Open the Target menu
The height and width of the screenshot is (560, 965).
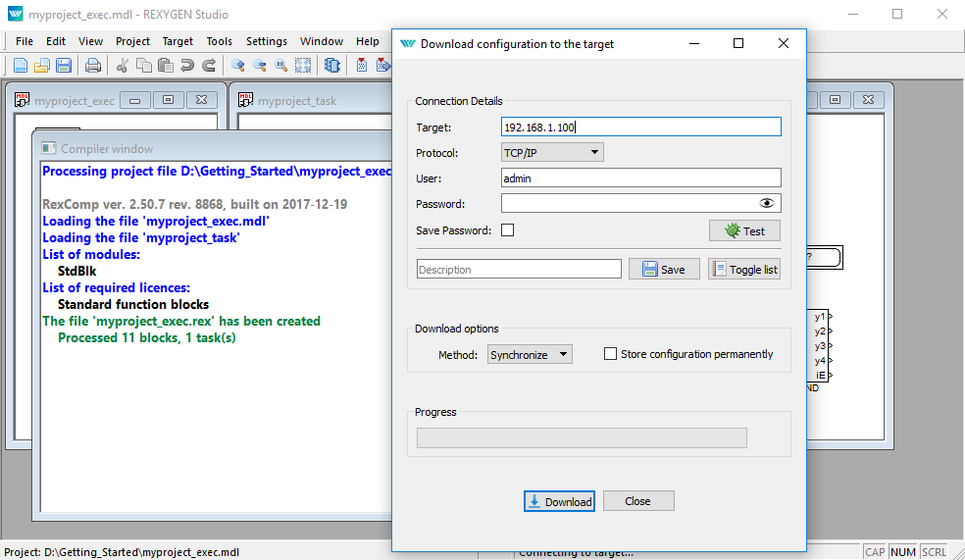tap(178, 41)
